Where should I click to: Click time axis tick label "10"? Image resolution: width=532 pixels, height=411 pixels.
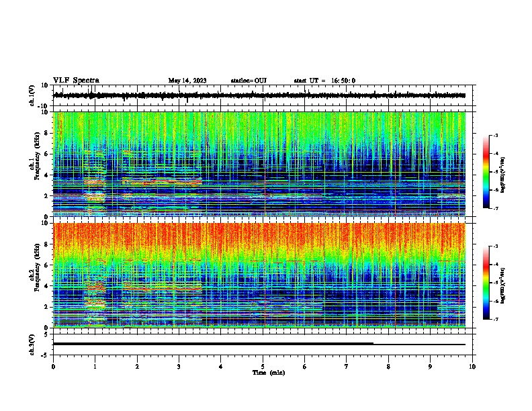coord(472,367)
